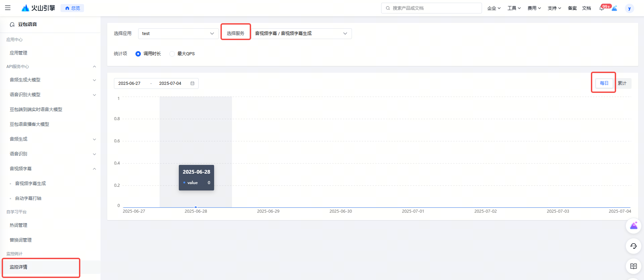The height and width of the screenshot is (280, 644).
Task: Click the start date 2025-06-27 field
Action: (129, 83)
